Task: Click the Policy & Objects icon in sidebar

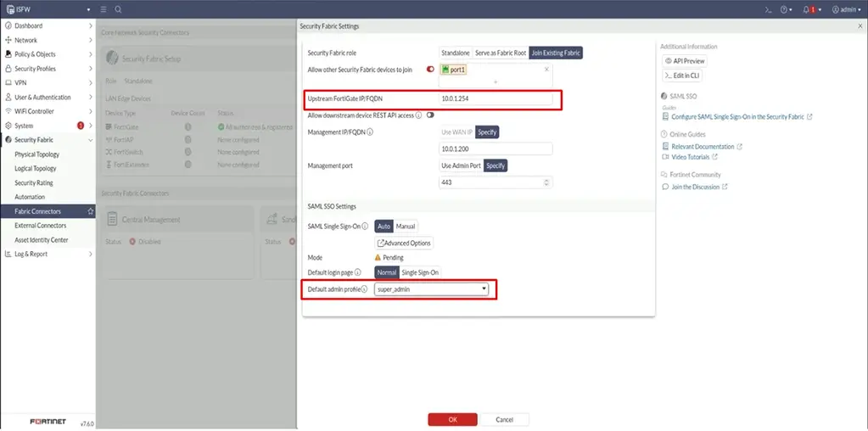Action: pos(8,54)
